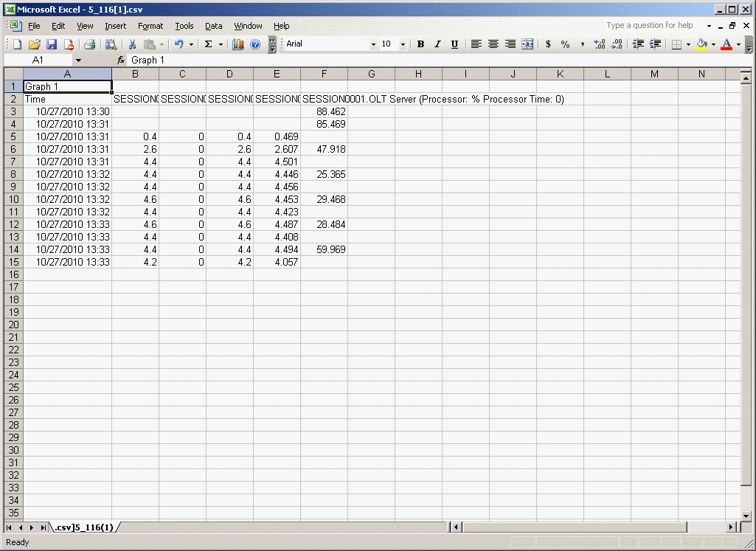Decrease decimal places
This screenshot has height=551, width=756.
click(617, 44)
